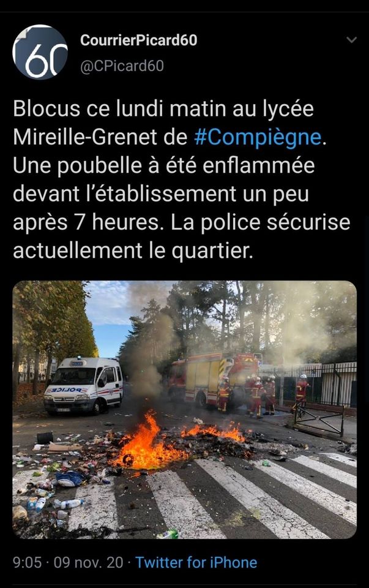Open the CourrierPicard60 display name

[139, 40]
